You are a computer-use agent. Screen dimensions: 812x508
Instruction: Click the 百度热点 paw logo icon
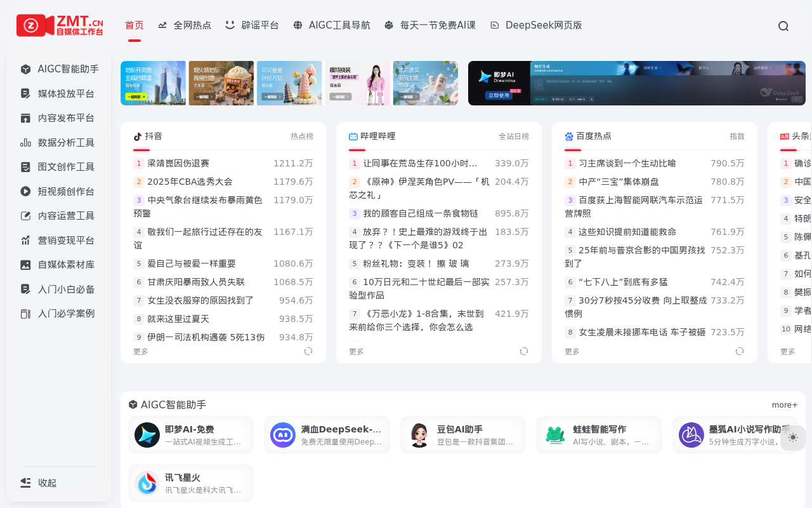coord(569,137)
